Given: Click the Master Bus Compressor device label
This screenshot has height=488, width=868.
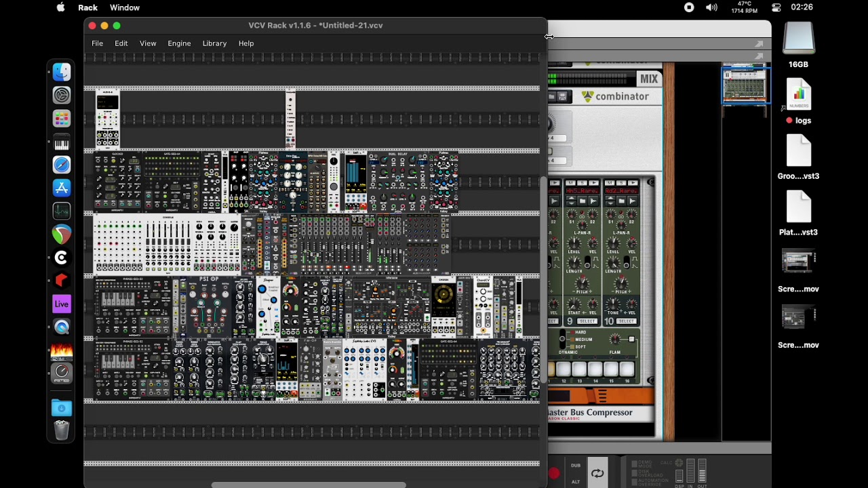Looking at the screenshot, I should click(x=591, y=412).
